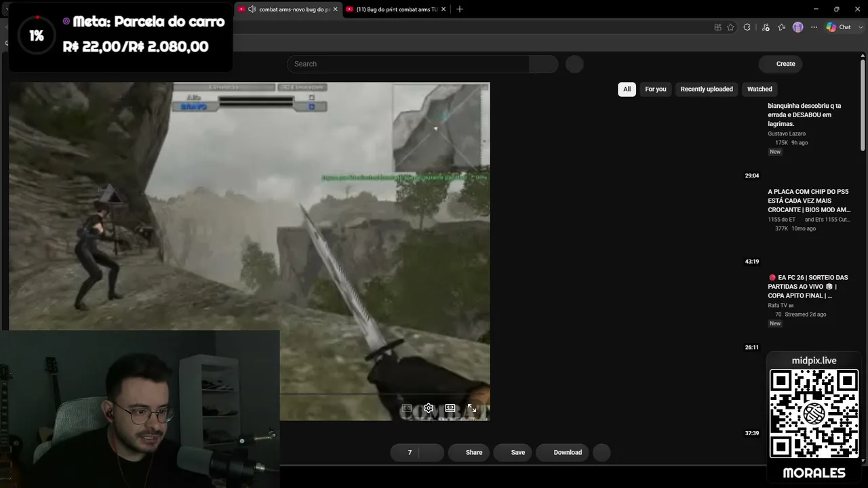
Task: Click the voice search button beside Search
Action: tap(574, 64)
